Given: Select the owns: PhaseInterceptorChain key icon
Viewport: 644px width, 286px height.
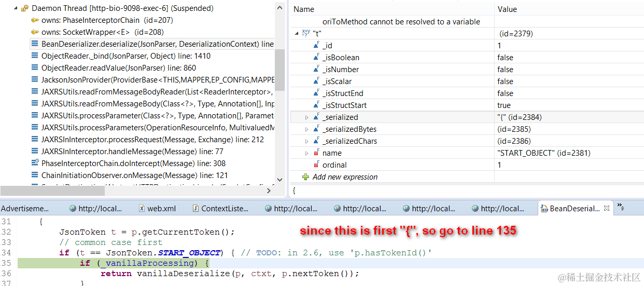Looking at the screenshot, I should (35, 20).
